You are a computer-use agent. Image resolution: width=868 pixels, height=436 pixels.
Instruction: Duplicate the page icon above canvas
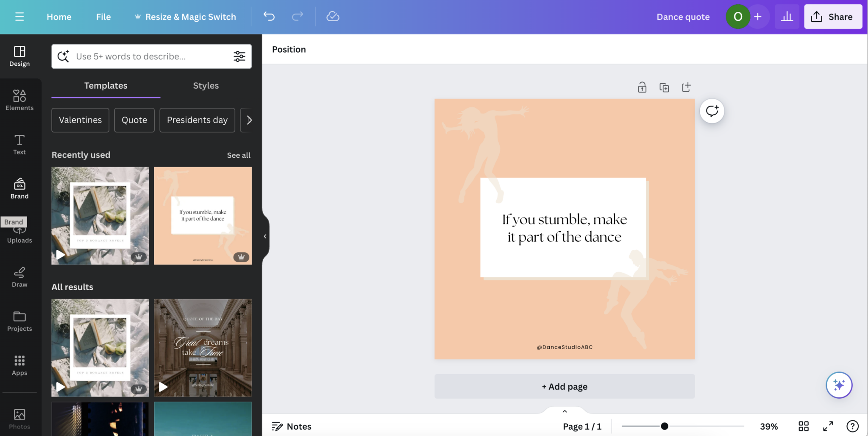(x=664, y=87)
